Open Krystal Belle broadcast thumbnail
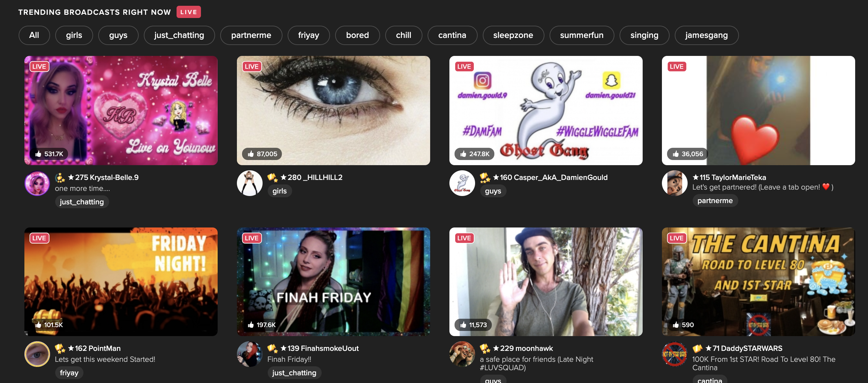 (121, 110)
